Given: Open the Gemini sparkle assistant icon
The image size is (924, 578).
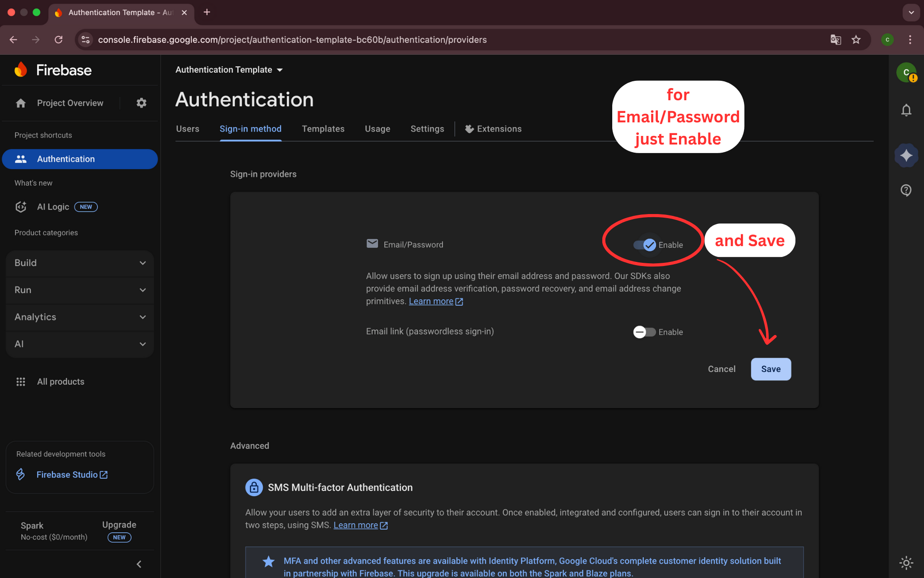Looking at the screenshot, I should [906, 155].
